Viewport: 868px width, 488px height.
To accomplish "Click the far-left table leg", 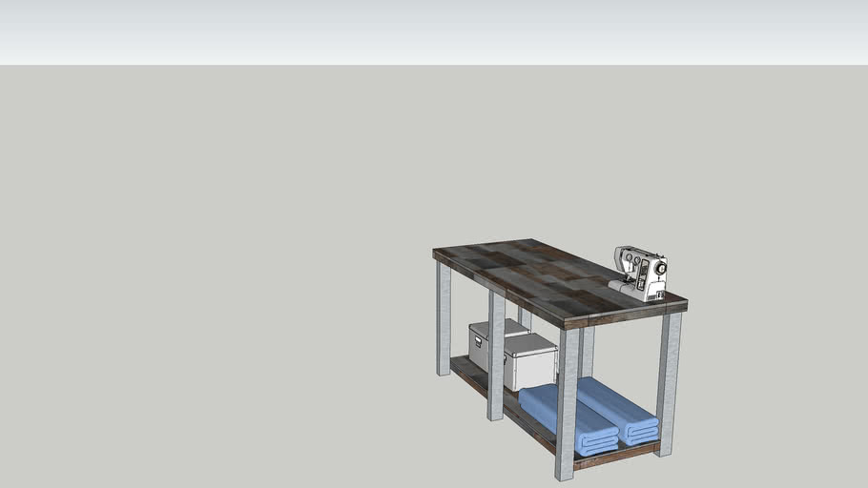I will click(444, 319).
